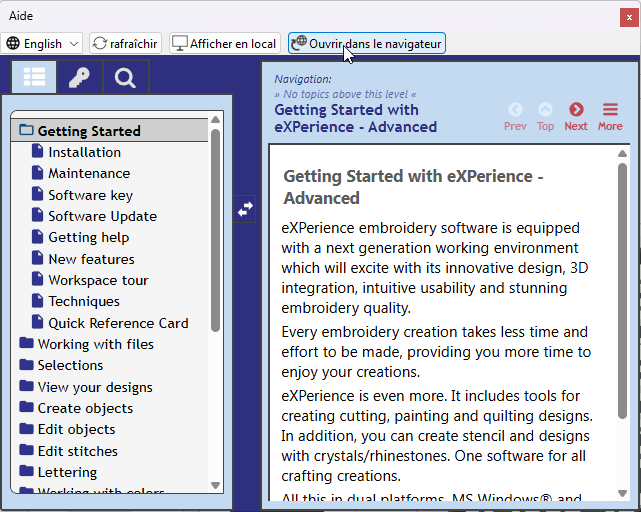This screenshot has width=641, height=512.
Task: Open the Workspace tour page icon
Action: (38, 280)
